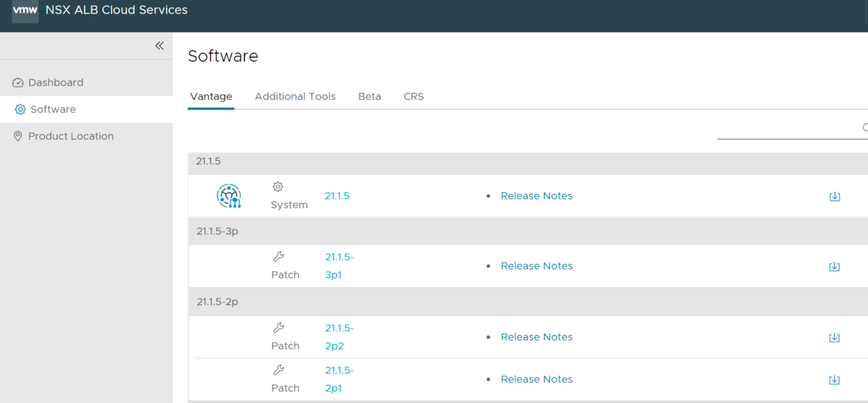Click the Dashboard gauge icon
The height and width of the screenshot is (403, 868).
[18, 82]
